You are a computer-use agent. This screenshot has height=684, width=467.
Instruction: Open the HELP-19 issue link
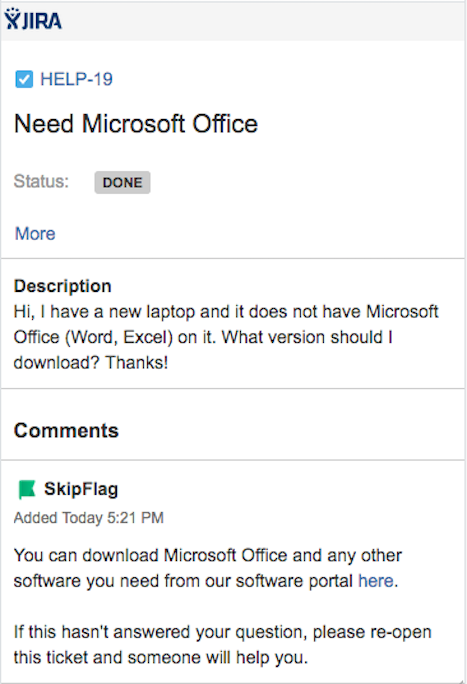76,79
